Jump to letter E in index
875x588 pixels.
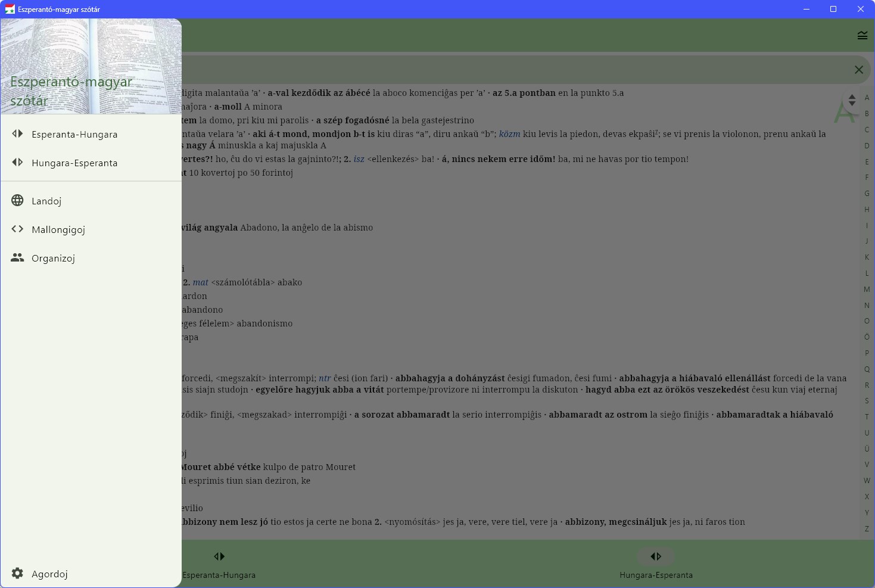[867, 162]
